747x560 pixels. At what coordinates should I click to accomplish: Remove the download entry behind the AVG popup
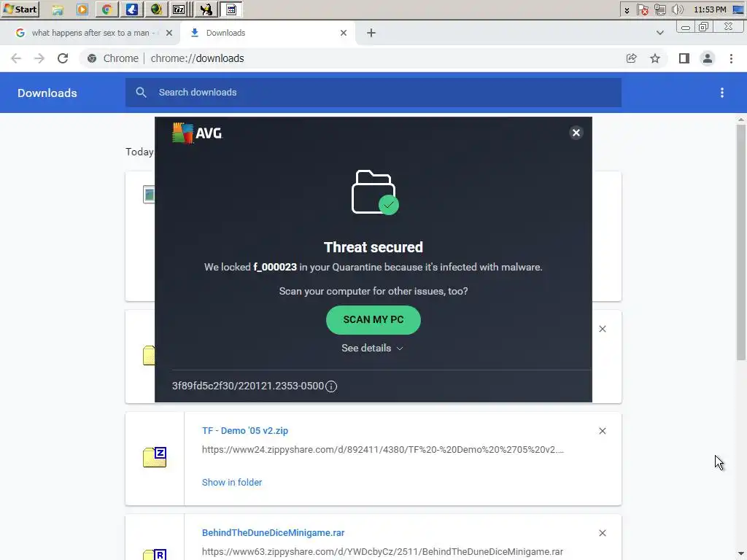[x=602, y=329]
